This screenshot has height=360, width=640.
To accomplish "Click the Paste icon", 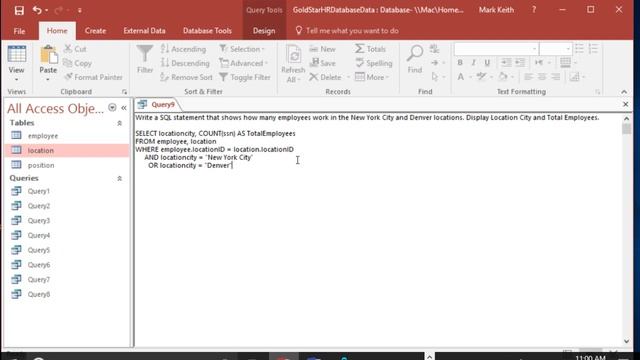I will click(48, 55).
